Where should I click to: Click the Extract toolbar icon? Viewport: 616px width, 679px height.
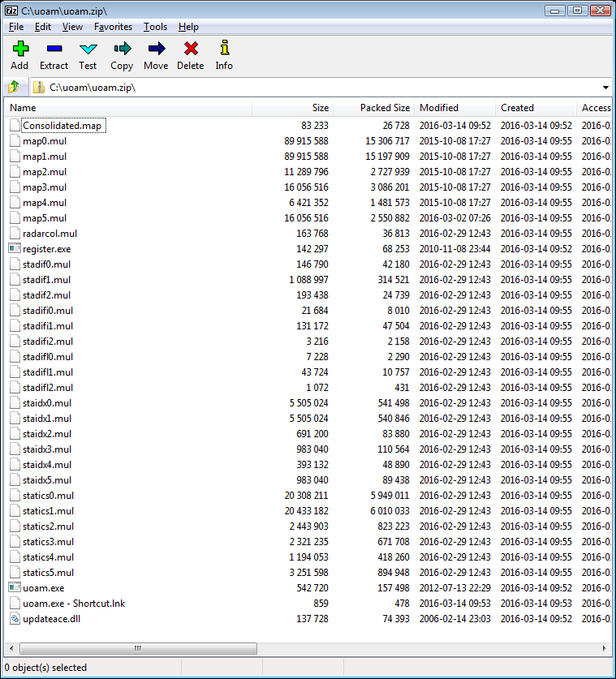click(54, 49)
